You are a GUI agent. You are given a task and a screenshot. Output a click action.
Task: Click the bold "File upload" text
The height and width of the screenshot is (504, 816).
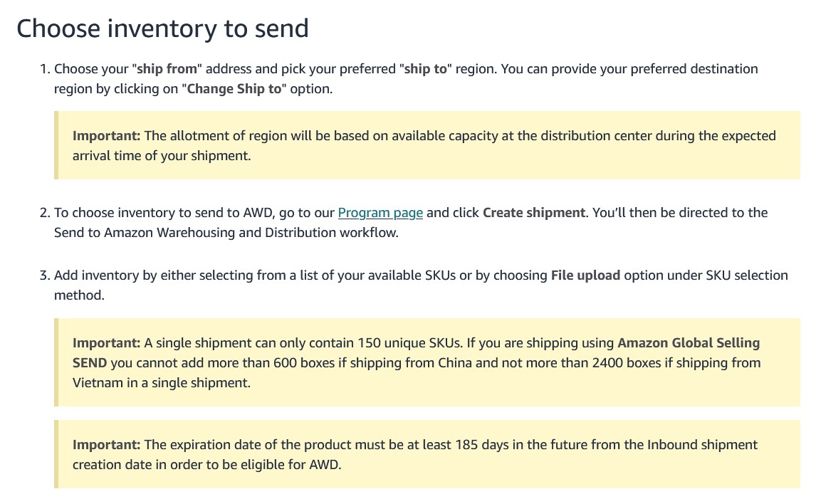click(x=585, y=275)
